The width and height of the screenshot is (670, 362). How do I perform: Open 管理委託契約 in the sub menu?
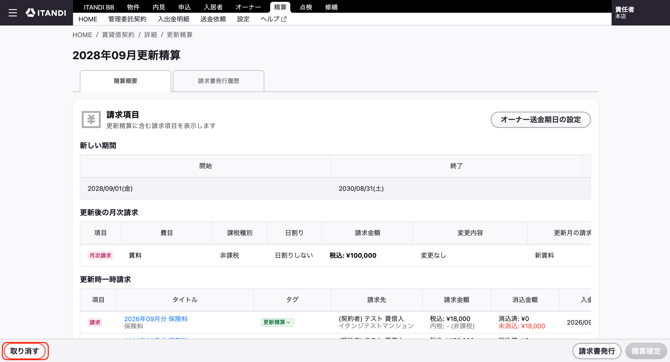pos(127,19)
